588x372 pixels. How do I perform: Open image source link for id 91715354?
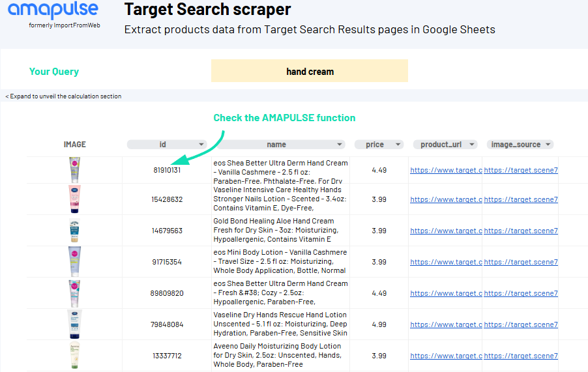point(521,263)
